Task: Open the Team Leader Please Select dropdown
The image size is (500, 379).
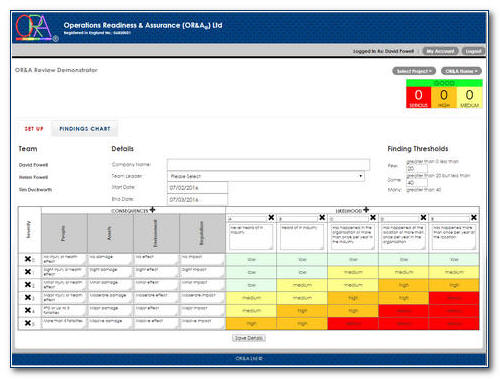Action: coord(266,176)
